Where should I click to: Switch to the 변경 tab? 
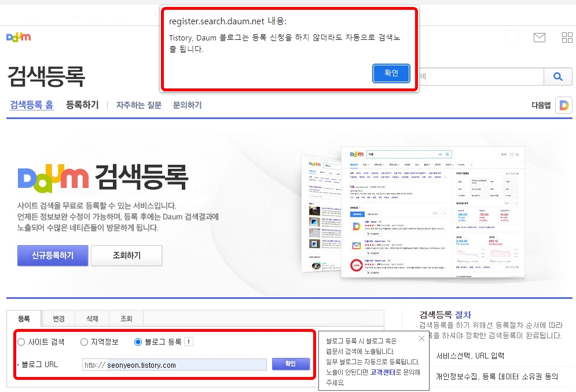click(58, 319)
